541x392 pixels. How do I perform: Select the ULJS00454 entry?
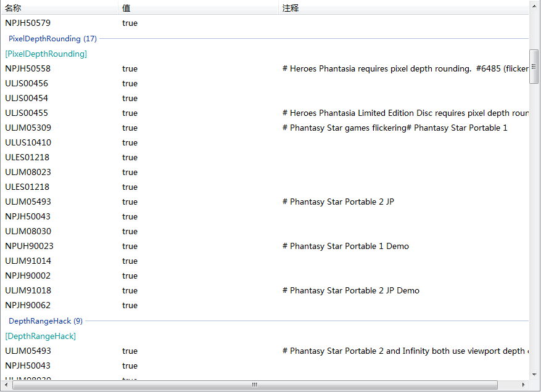pyautogui.click(x=27, y=98)
